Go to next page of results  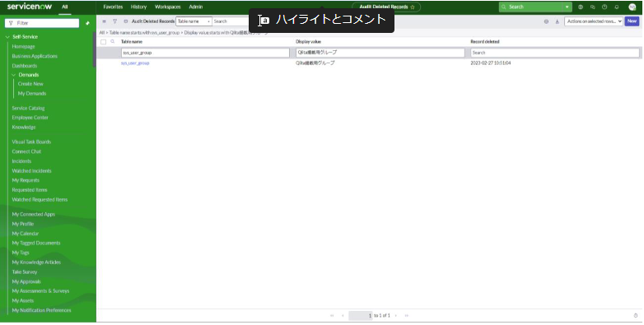(396, 316)
